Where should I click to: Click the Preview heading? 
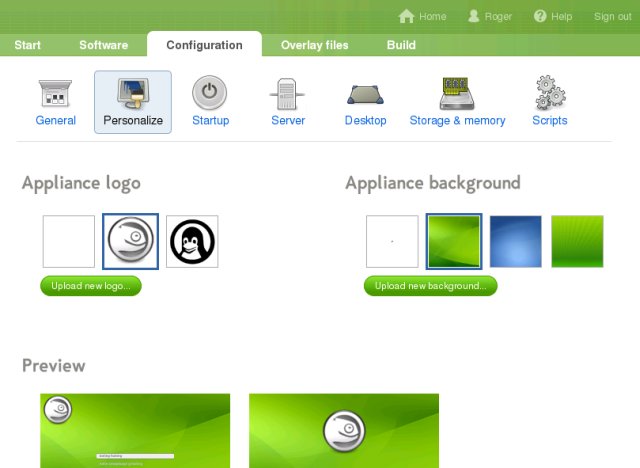[x=53, y=366]
